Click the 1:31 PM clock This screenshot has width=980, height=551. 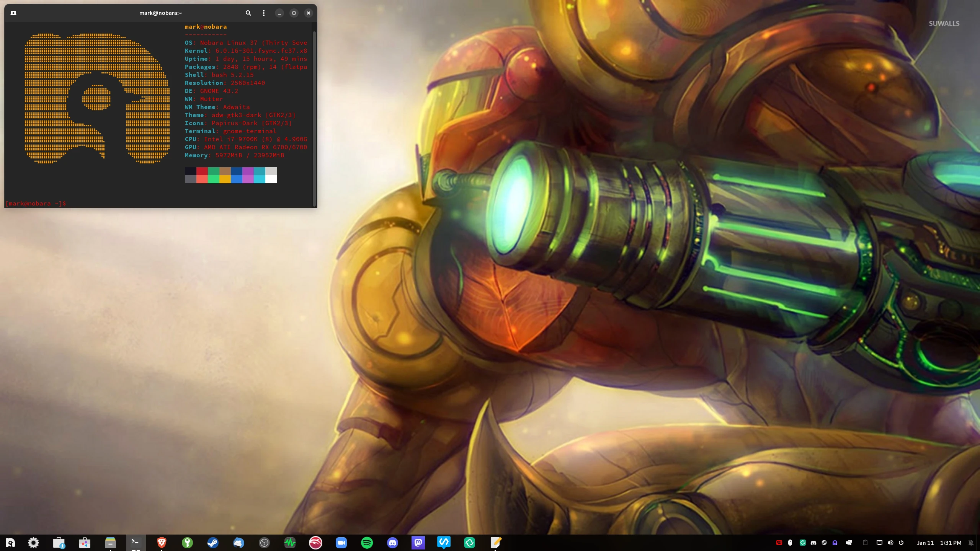point(951,543)
